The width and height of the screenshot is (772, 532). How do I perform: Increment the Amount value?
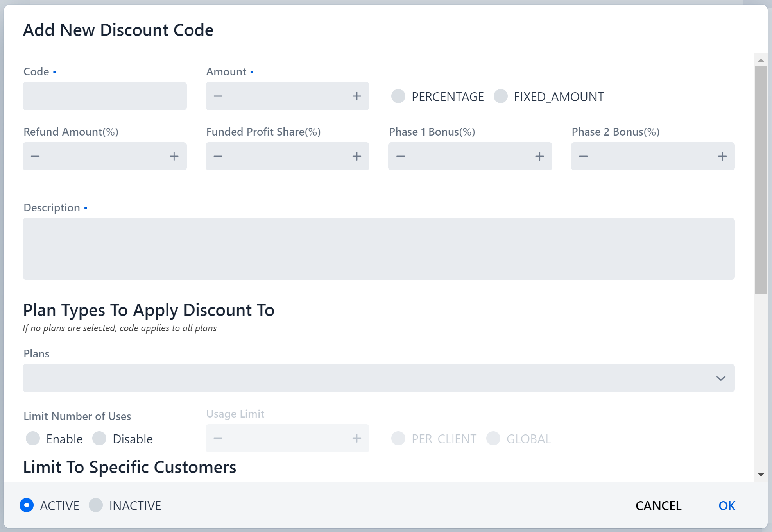coord(357,96)
